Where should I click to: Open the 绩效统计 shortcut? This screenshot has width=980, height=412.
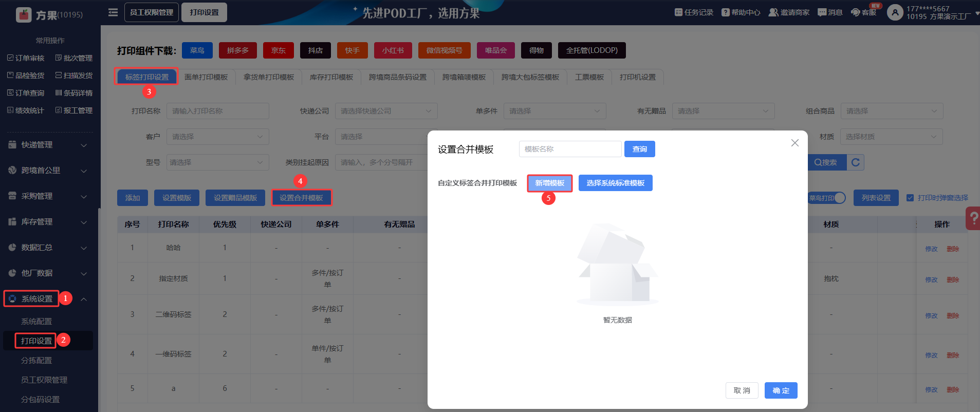coord(26,110)
